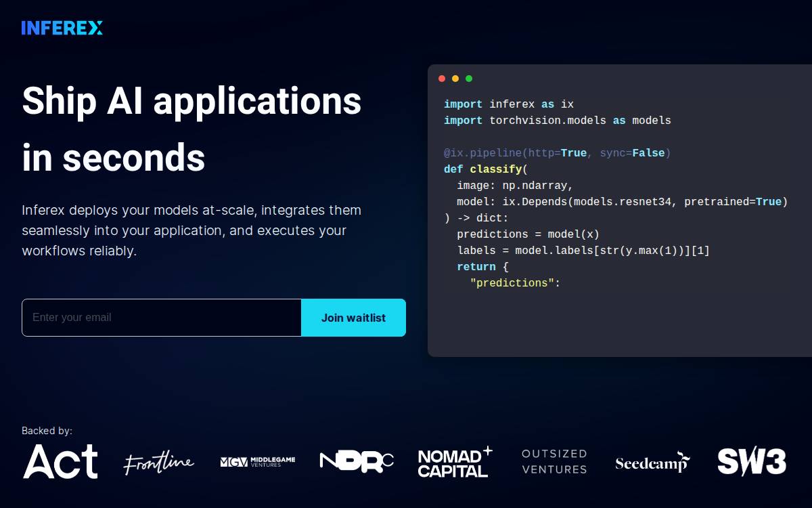The width and height of the screenshot is (812, 508).
Task: Click the Inferex logo in the header
Action: point(62,28)
